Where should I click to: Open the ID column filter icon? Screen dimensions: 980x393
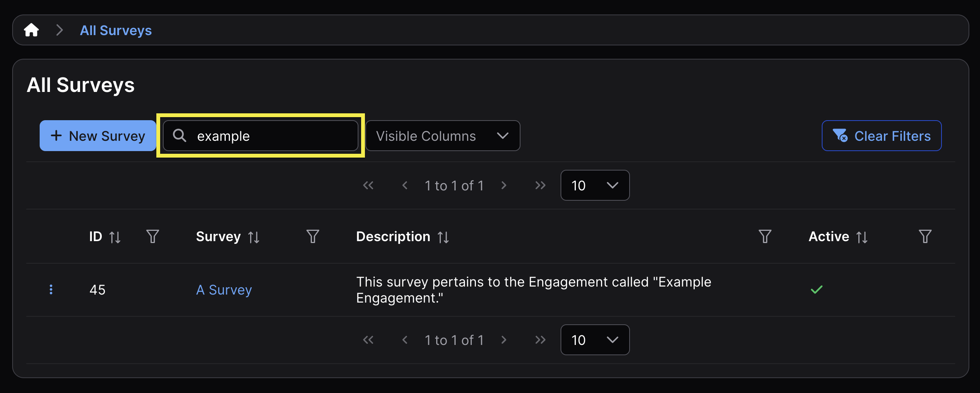click(153, 237)
